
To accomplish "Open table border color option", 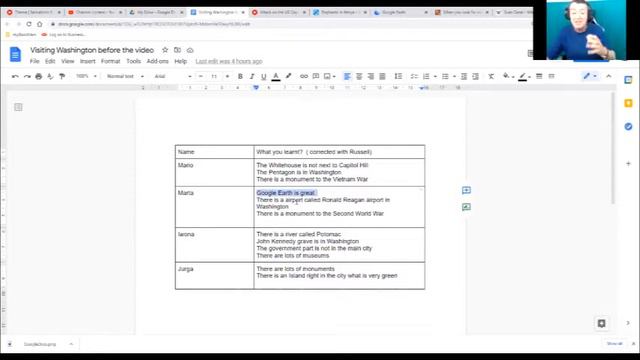I will coord(524,76).
